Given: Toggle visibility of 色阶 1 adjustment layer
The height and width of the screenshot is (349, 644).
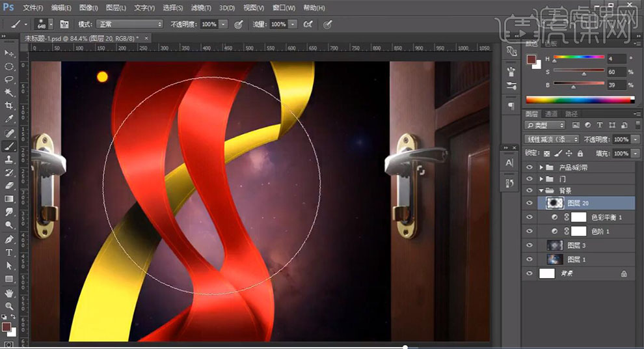Looking at the screenshot, I should click(x=529, y=231).
